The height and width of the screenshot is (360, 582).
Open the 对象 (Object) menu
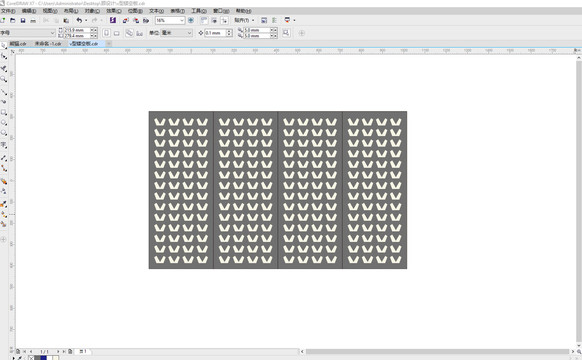[92, 11]
